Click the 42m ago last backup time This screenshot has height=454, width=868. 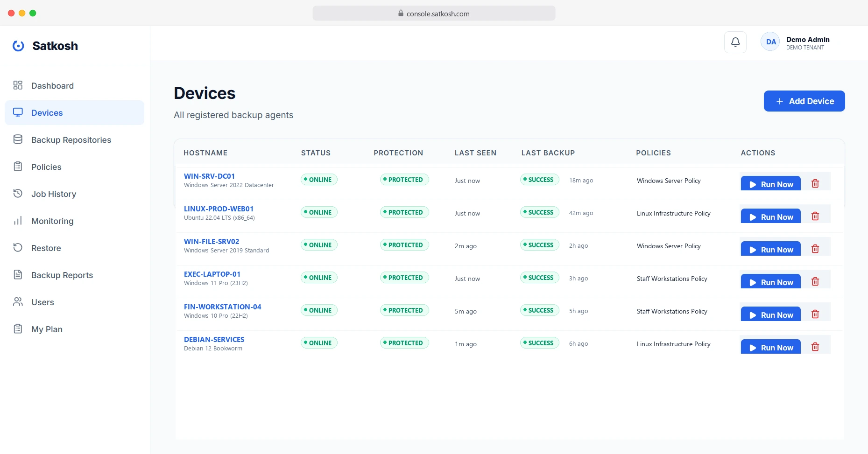pyautogui.click(x=581, y=213)
